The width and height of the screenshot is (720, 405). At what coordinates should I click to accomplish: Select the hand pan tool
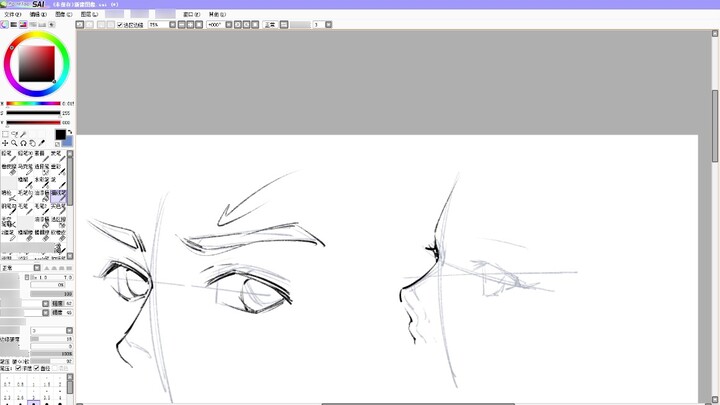click(x=33, y=143)
